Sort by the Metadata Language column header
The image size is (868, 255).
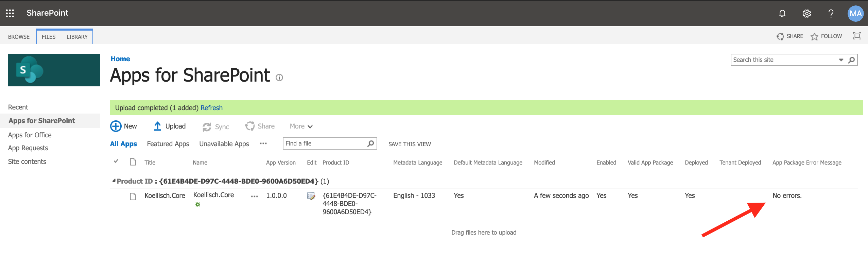tap(418, 163)
